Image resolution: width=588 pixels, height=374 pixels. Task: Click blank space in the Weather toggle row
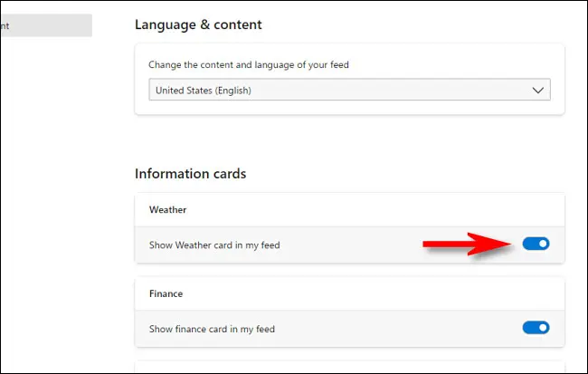tap(362, 245)
